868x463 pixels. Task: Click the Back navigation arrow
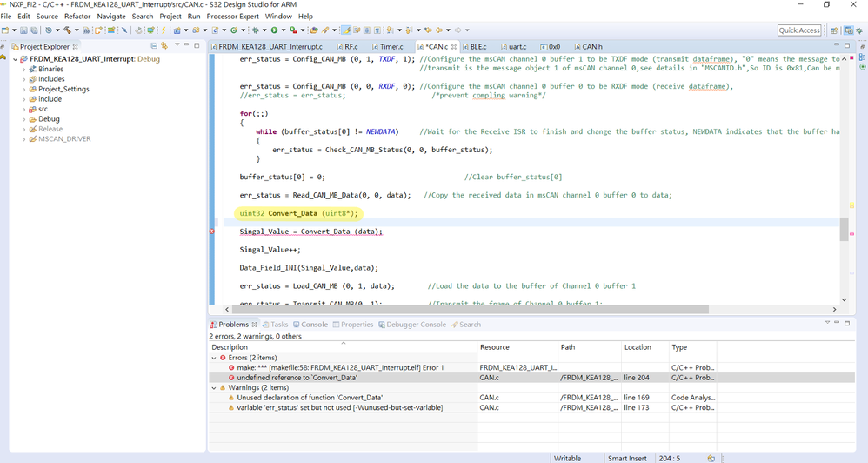coord(438,30)
